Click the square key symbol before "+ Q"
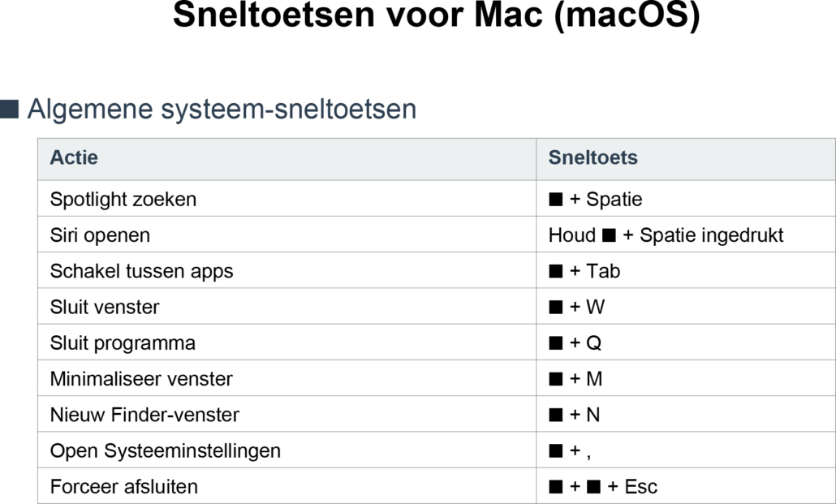 (556, 342)
